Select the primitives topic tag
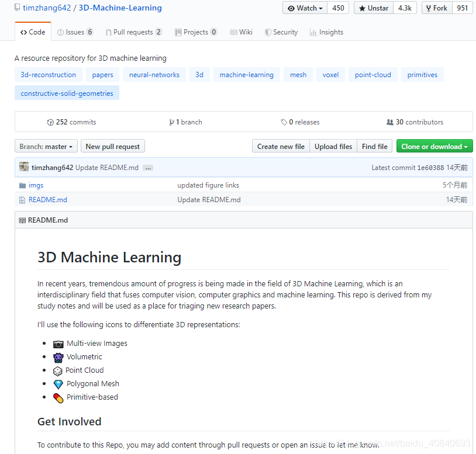476x454 pixels. pyautogui.click(x=422, y=75)
